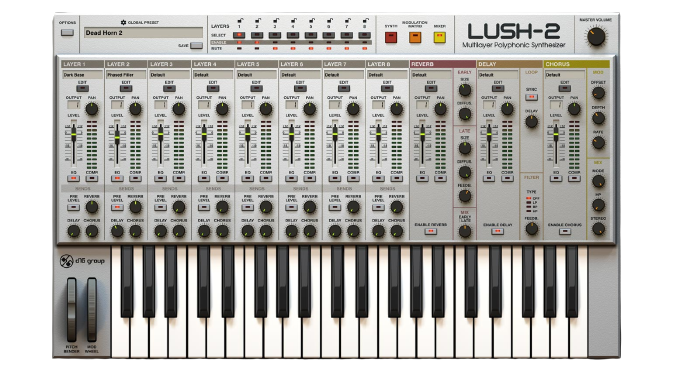Click the Layer 1 level fader

[74, 135]
